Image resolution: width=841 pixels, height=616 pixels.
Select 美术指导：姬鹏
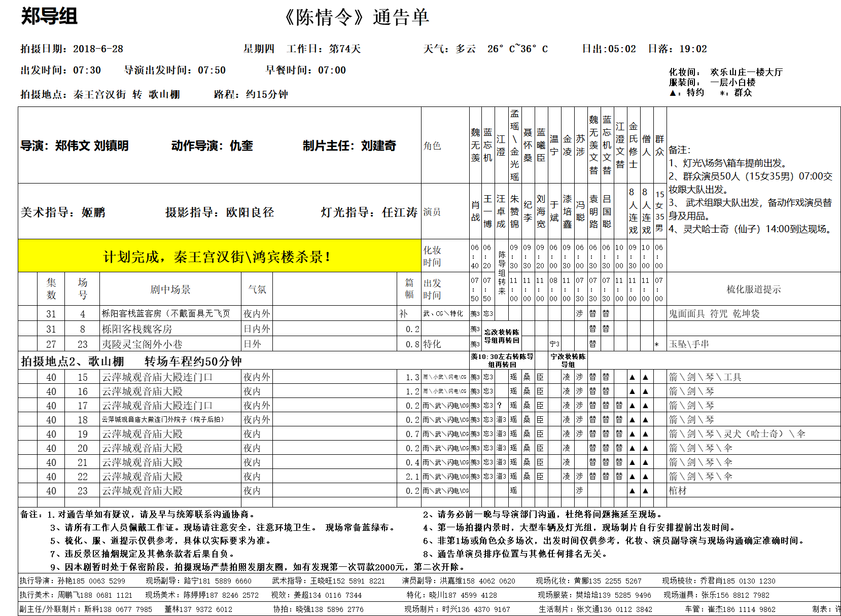[63, 212]
